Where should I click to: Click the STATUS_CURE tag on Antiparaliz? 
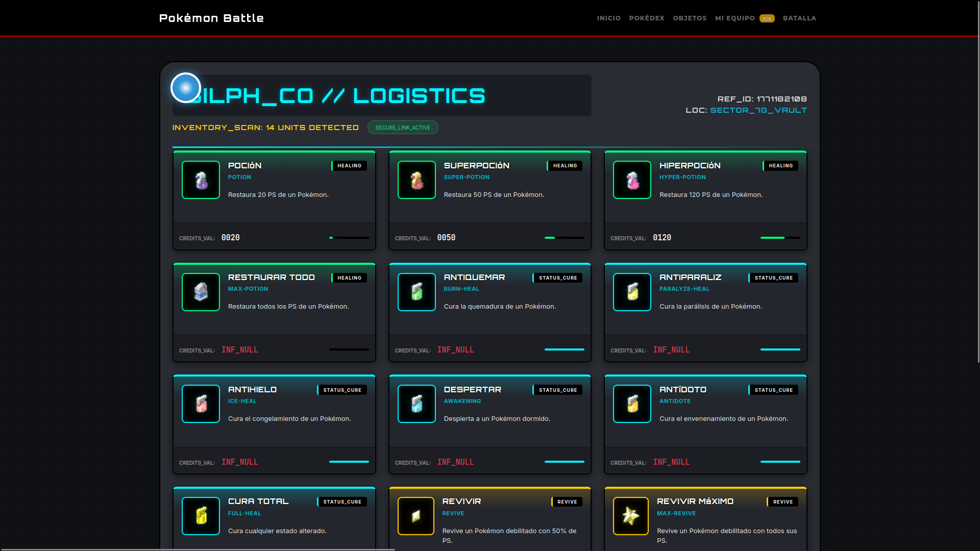tap(773, 278)
